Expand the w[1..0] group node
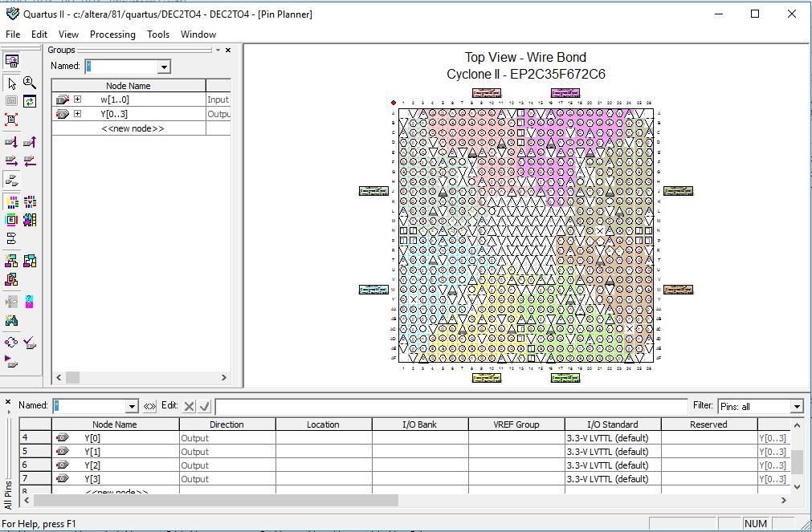The height and width of the screenshot is (532, 812). [x=77, y=99]
